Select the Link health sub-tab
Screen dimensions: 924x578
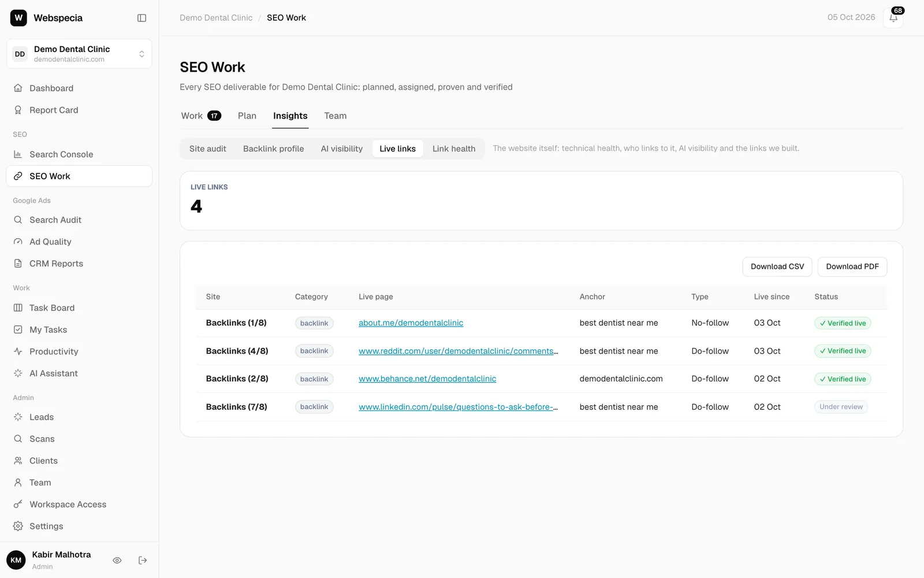pyautogui.click(x=454, y=149)
